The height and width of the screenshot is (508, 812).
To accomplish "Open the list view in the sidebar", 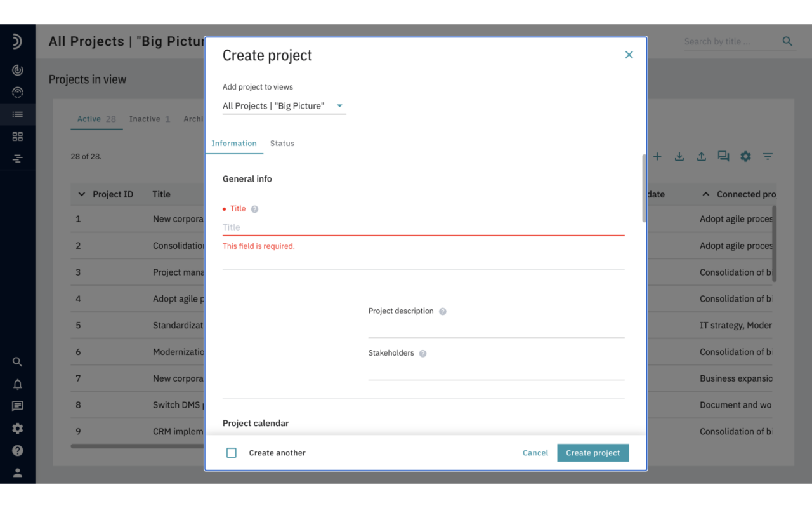I will (x=17, y=114).
